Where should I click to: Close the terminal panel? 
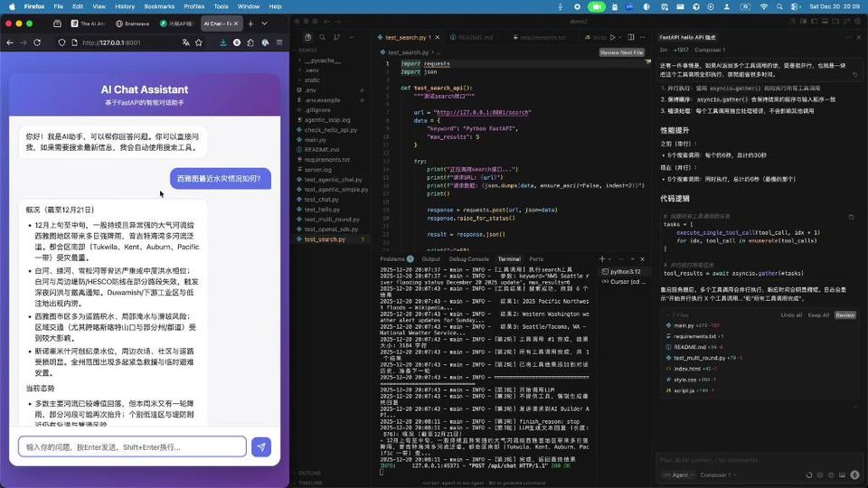(643, 259)
